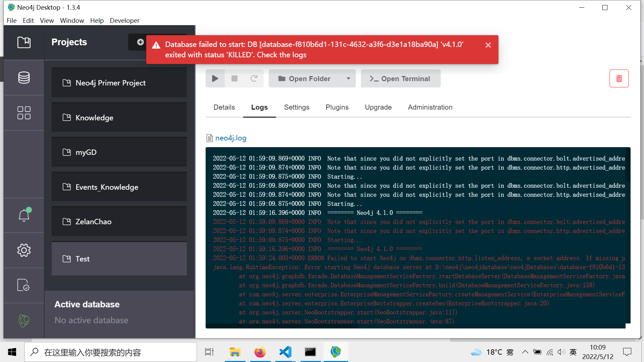Dismiss the database failed error banner

click(488, 45)
